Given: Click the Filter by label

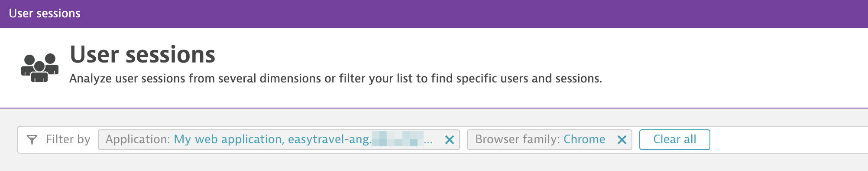Looking at the screenshot, I should [x=68, y=139].
